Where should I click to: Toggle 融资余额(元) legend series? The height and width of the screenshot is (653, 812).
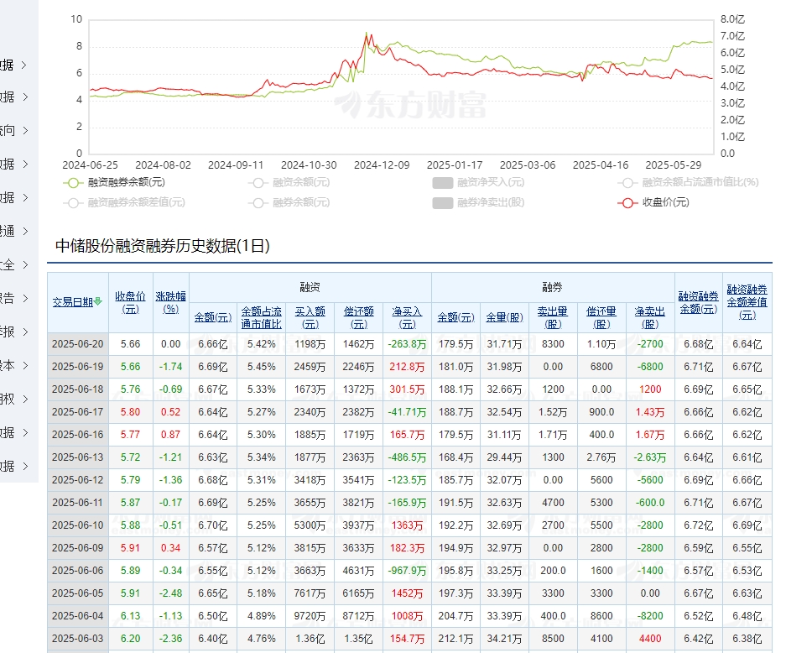pyautogui.click(x=289, y=182)
